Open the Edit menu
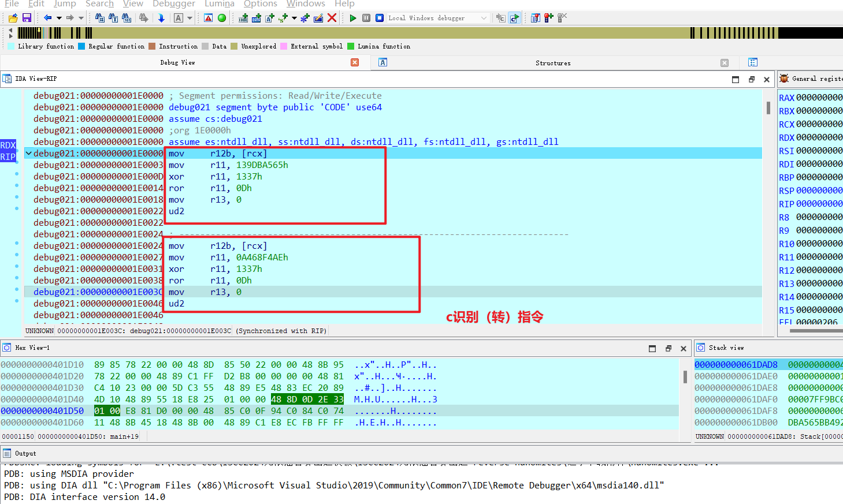Screen dimensions: 843x504 tap(36, 3)
